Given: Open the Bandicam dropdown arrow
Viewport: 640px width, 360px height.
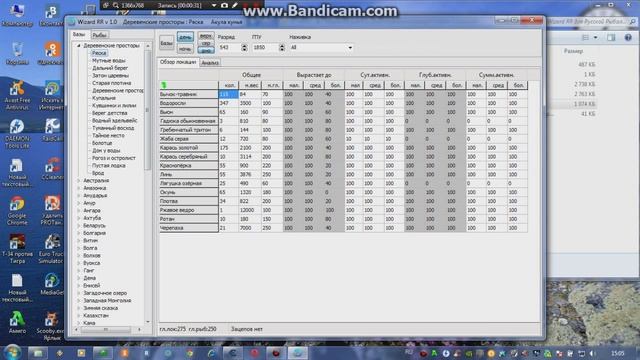Looking at the screenshot, I should pyautogui.click(x=213, y=5).
